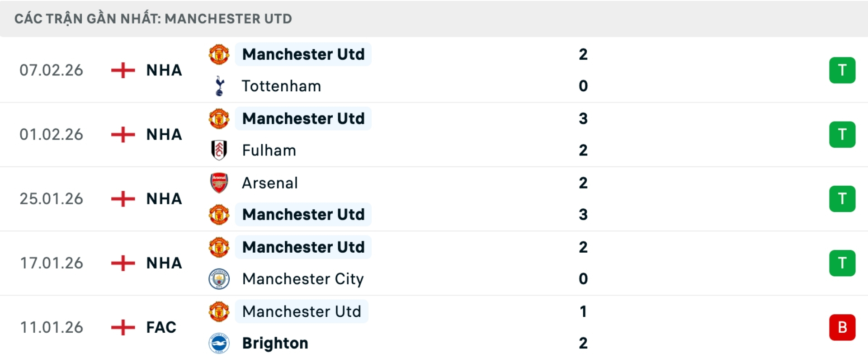Viewport: 868px width, 358px height.
Task: Click the green T badge for the Tottenham win
Action: click(842, 70)
